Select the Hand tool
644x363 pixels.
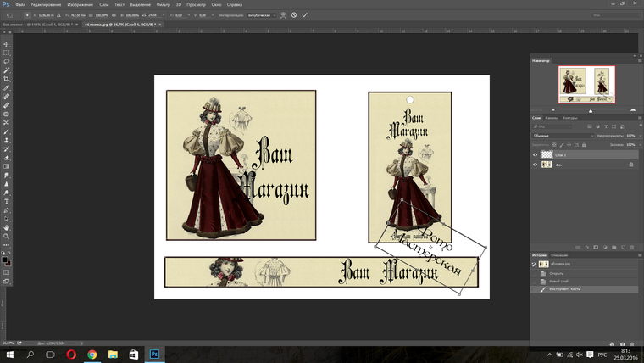(x=6, y=228)
